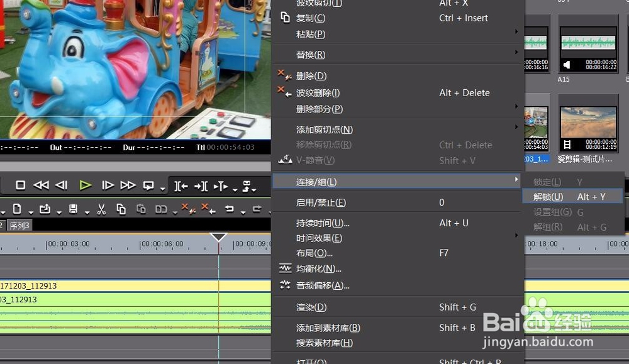Choose 均衡化(N)... menu item

(398, 268)
